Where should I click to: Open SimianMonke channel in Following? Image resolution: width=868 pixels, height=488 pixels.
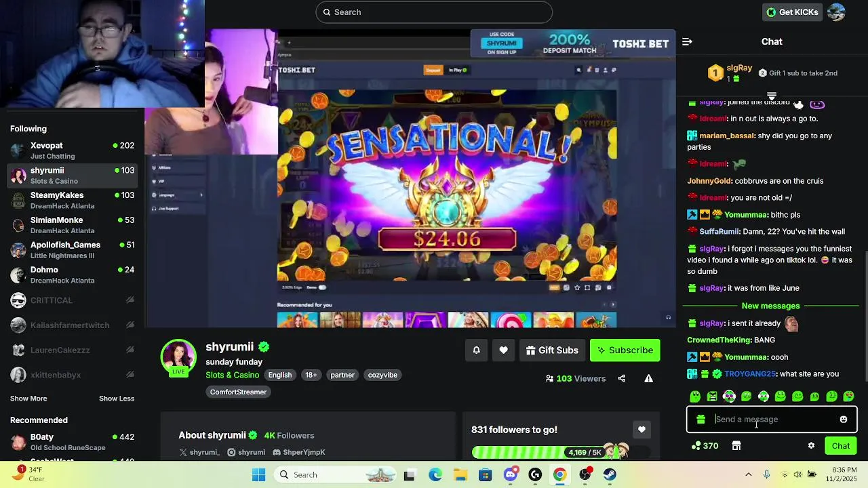72,225
